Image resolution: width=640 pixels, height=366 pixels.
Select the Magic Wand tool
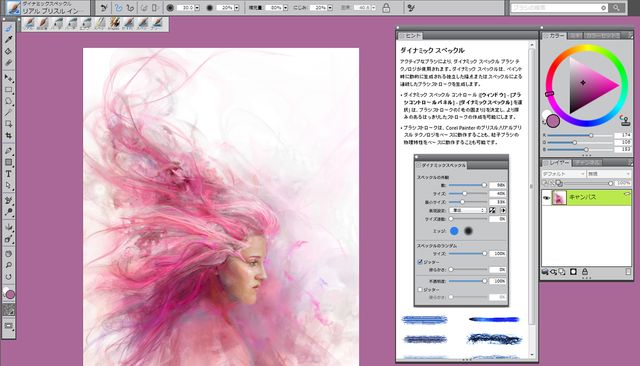(9, 112)
